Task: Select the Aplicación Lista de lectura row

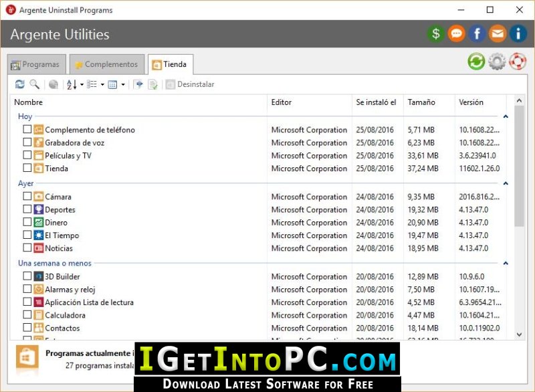Action: (258, 302)
